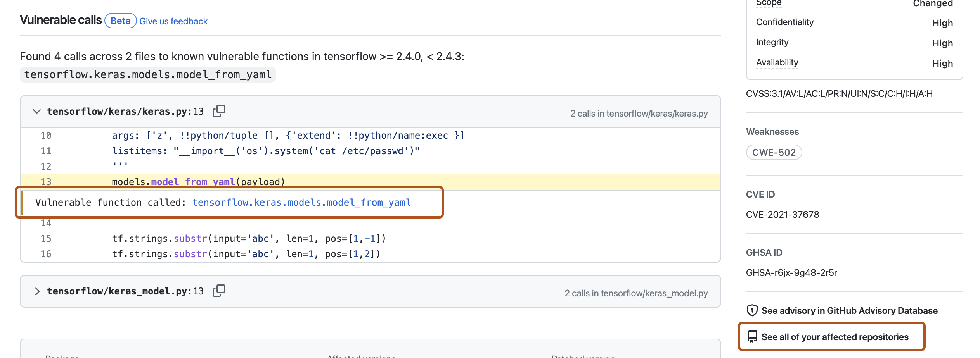Click the Integrity metric label
Viewport: 980px width, 358px height.
(772, 43)
